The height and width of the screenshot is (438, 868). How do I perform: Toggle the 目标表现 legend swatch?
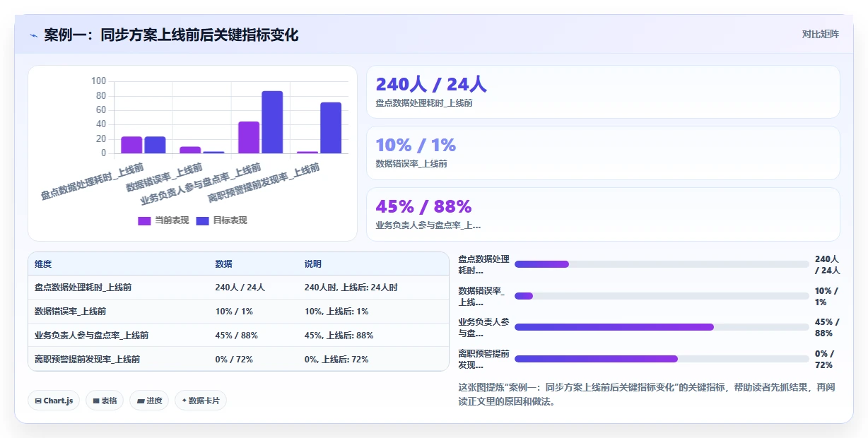pos(202,220)
